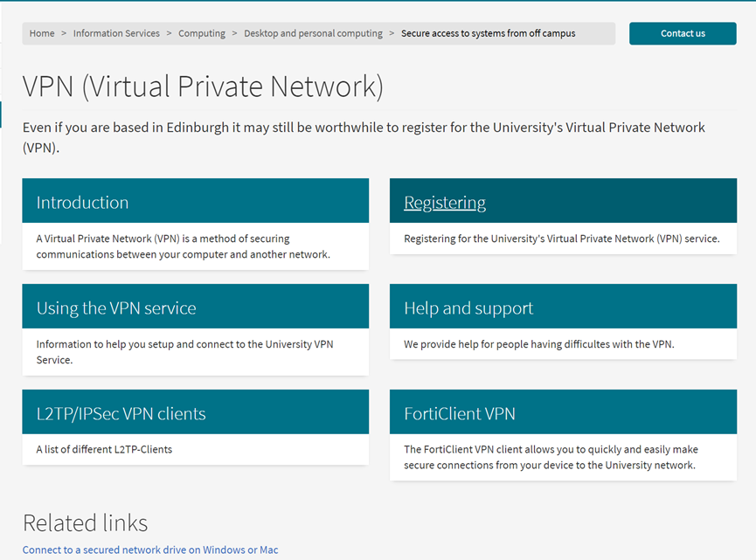
Task: Click the list of different L2TP-Clients text
Action: click(104, 450)
